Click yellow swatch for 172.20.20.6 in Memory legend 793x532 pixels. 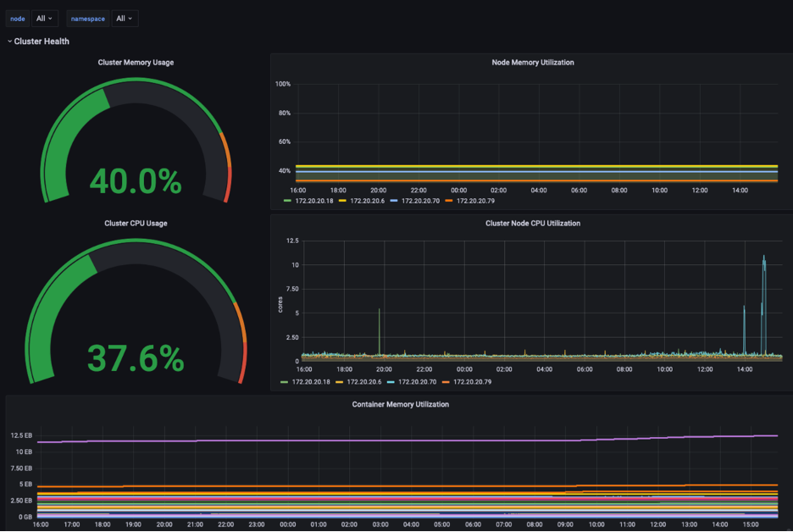[x=342, y=201]
